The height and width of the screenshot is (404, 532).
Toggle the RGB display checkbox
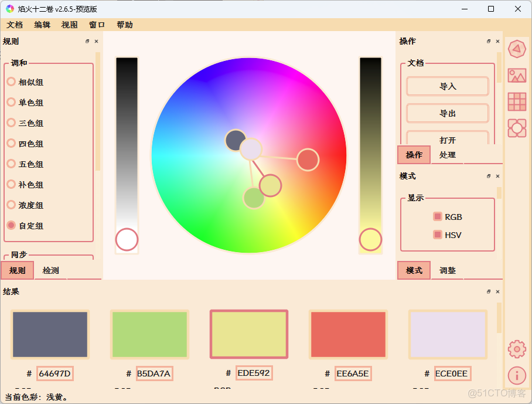pyautogui.click(x=438, y=216)
